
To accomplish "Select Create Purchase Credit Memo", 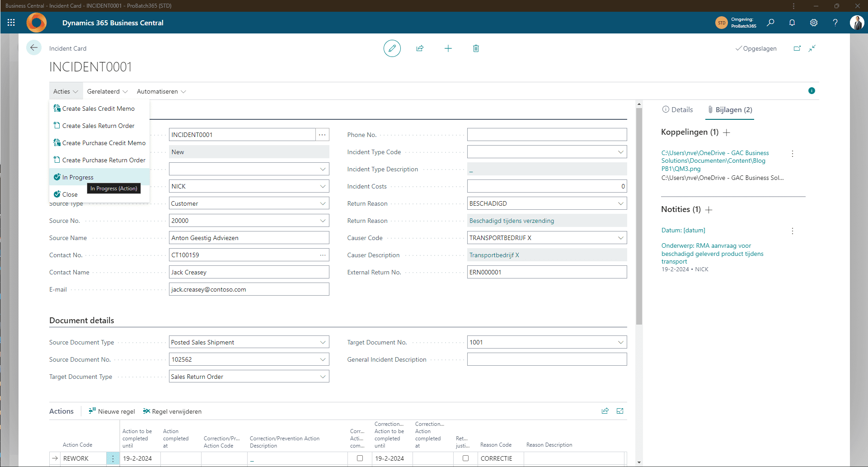I will click(99, 143).
